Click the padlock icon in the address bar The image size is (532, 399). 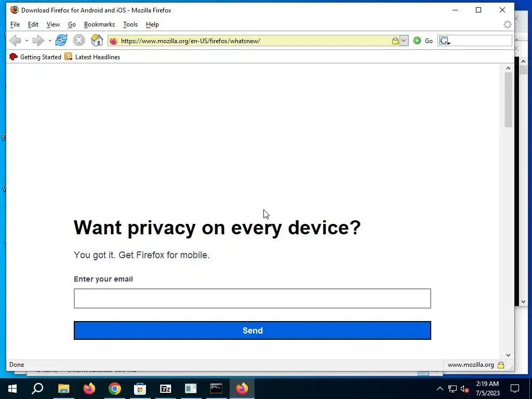pyautogui.click(x=395, y=41)
